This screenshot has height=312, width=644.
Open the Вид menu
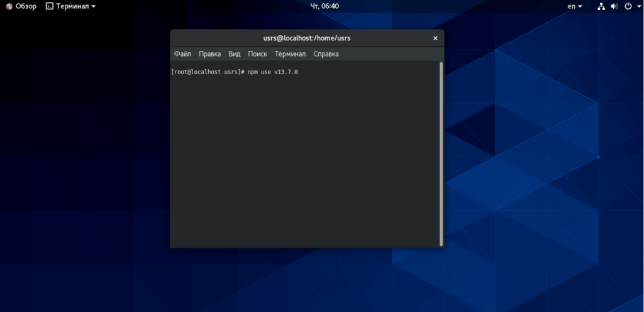(234, 53)
